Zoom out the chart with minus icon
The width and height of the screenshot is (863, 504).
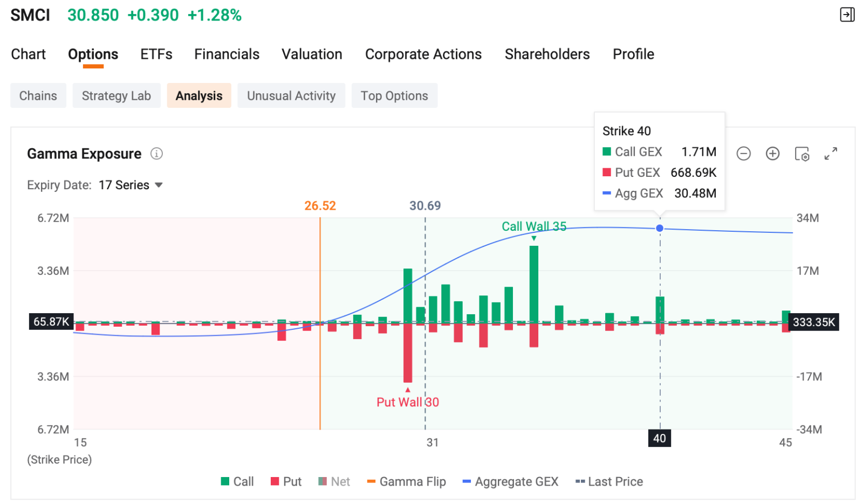[x=743, y=154]
